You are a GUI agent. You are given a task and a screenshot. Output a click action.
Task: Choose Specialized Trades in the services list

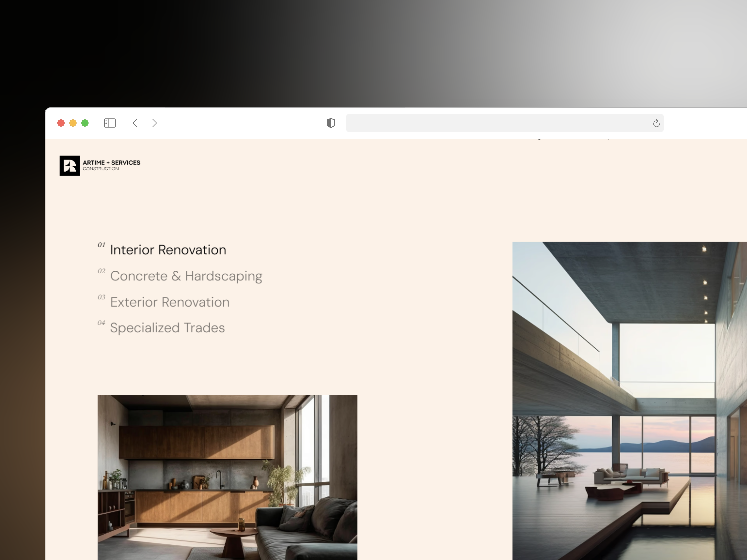click(x=167, y=327)
